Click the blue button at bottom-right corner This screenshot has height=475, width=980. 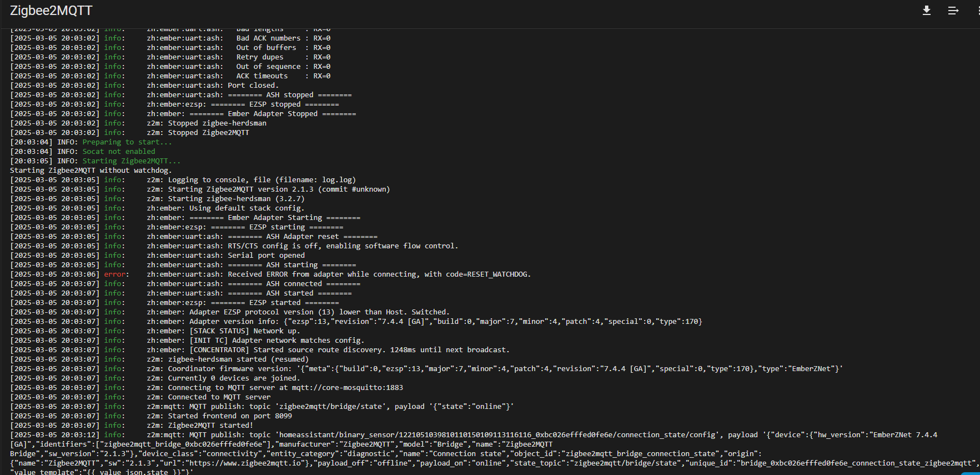click(x=971, y=473)
